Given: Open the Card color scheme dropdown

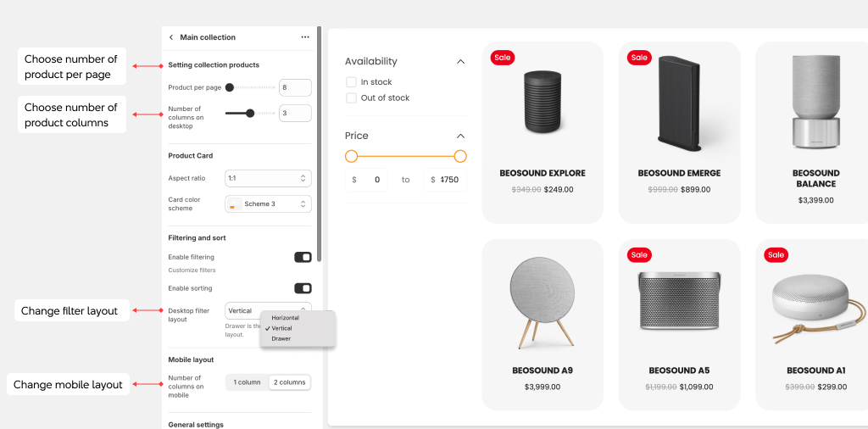Looking at the screenshot, I should tap(268, 203).
